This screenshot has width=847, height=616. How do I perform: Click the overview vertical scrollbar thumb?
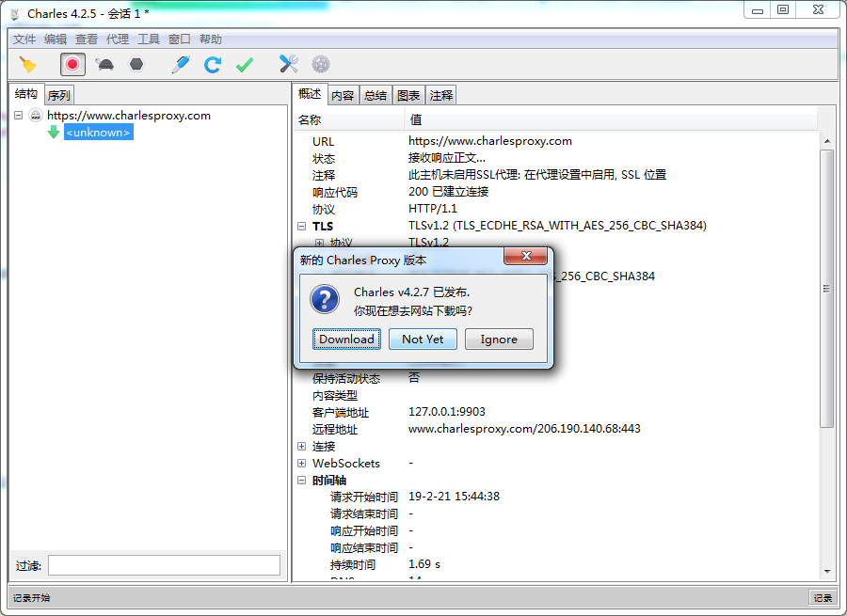(827, 289)
